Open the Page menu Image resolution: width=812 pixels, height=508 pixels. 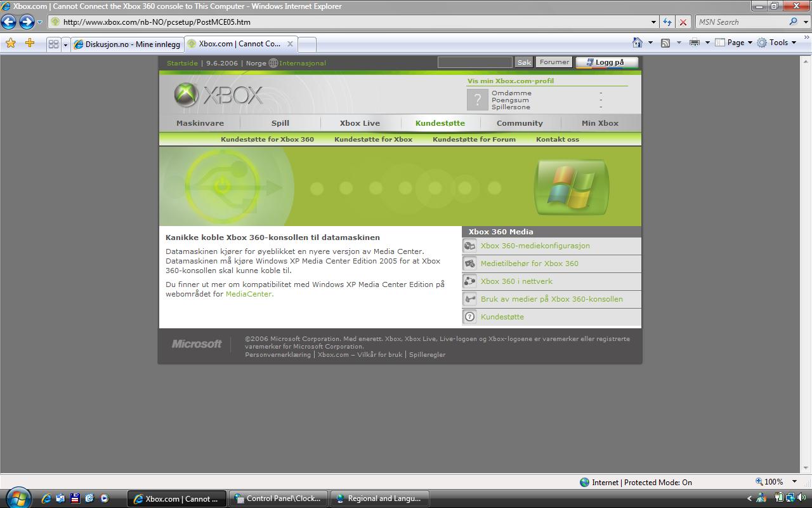pos(733,43)
